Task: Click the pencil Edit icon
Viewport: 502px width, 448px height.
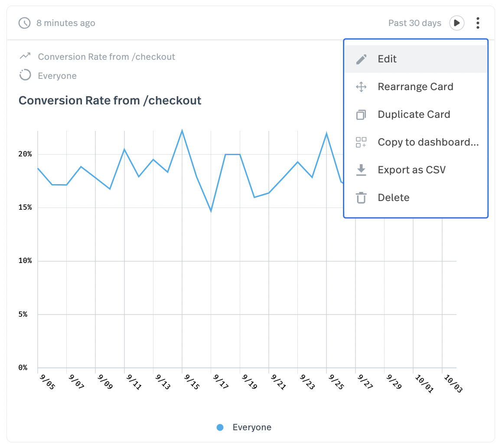Action: [361, 59]
